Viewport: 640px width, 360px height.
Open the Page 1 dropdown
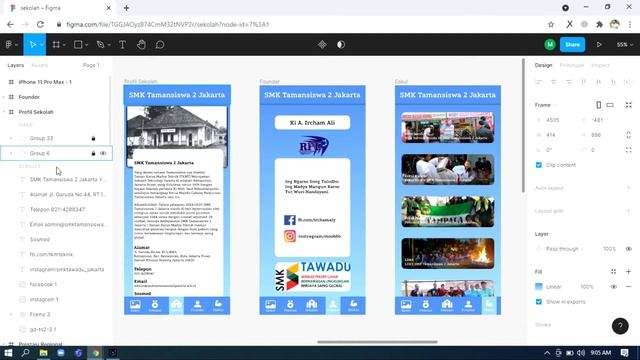pyautogui.click(x=93, y=65)
